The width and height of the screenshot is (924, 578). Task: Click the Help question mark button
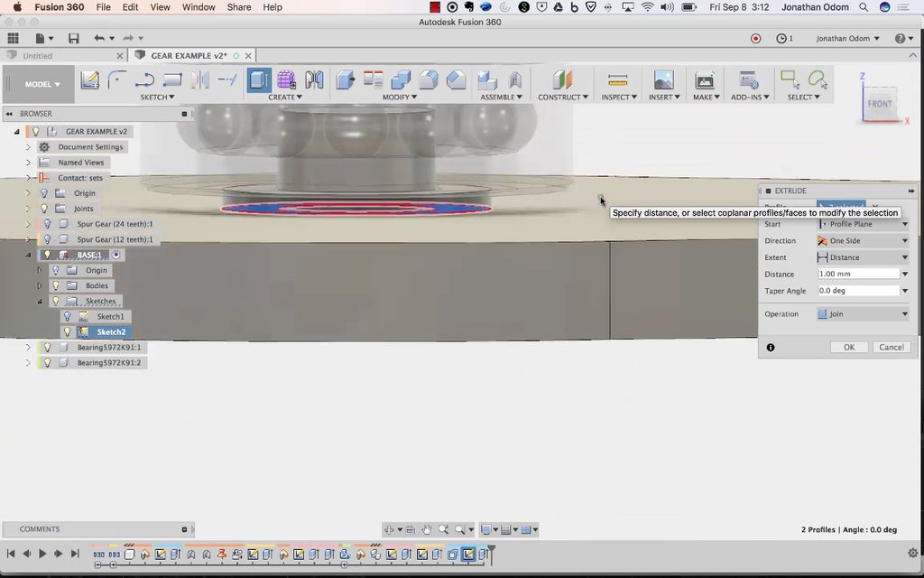pos(900,38)
